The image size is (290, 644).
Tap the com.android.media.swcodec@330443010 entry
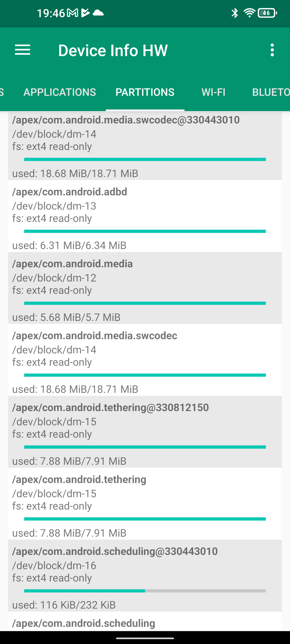145,145
